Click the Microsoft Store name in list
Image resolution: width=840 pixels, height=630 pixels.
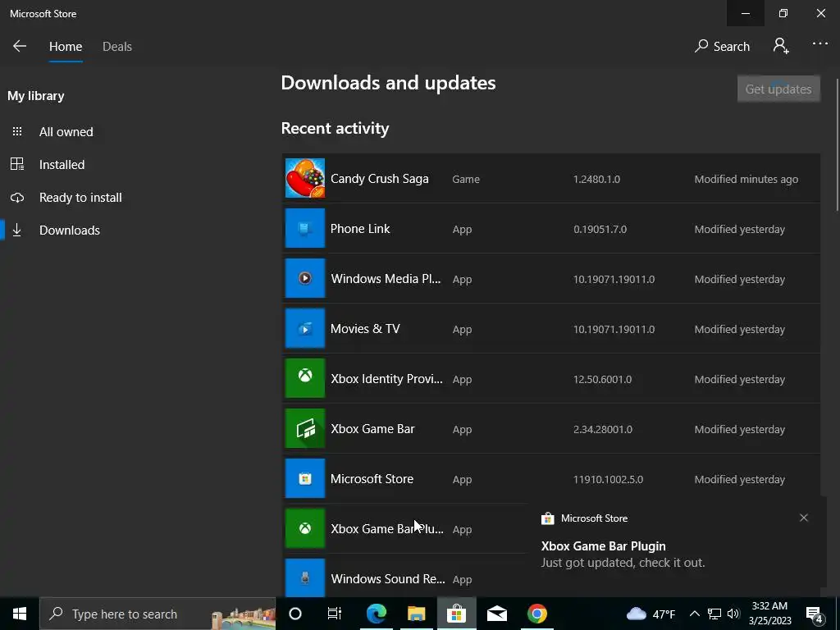pos(372,479)
